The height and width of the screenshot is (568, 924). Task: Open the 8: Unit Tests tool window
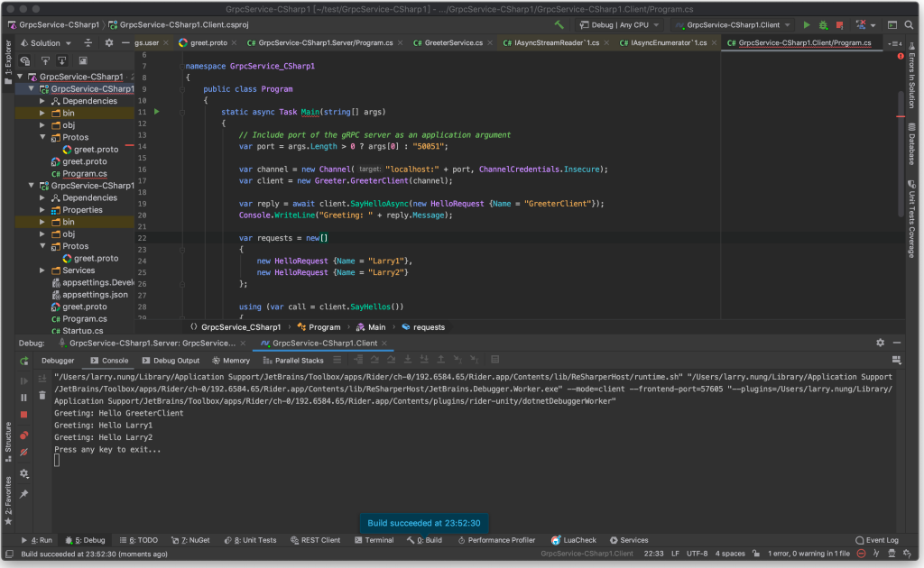[251, 540]
